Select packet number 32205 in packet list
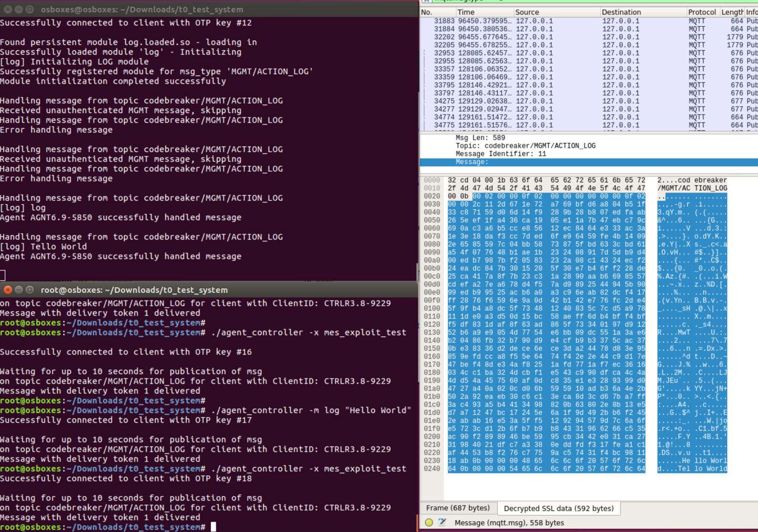 589,45
